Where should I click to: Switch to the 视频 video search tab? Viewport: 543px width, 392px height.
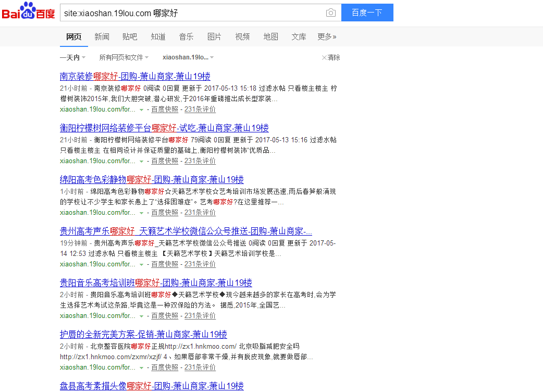pyautogui.click(x=242, y=37)
